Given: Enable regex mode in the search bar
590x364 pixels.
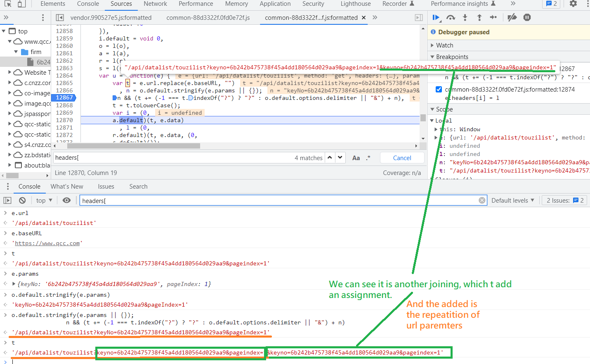Looking at the screenshot, I should coord(368,158).
